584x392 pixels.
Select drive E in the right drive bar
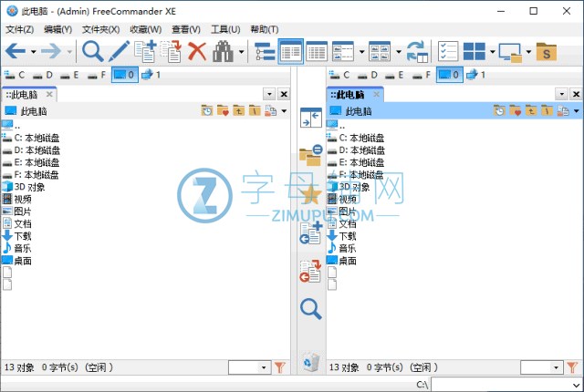pos(394,75)
